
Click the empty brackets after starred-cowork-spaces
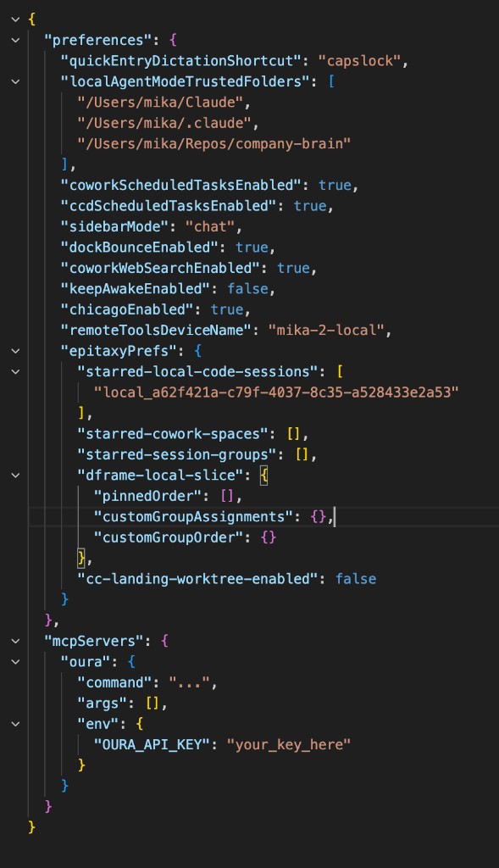click(x=293, y=434)
